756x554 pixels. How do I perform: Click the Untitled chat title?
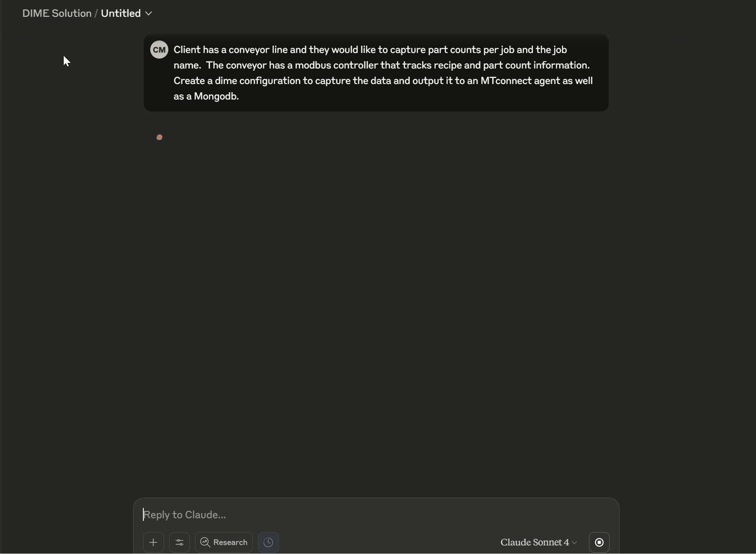coord(121,13)
